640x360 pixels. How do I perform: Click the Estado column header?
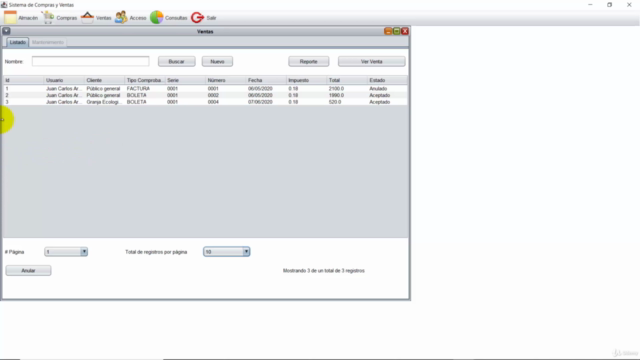pos(387,80)
